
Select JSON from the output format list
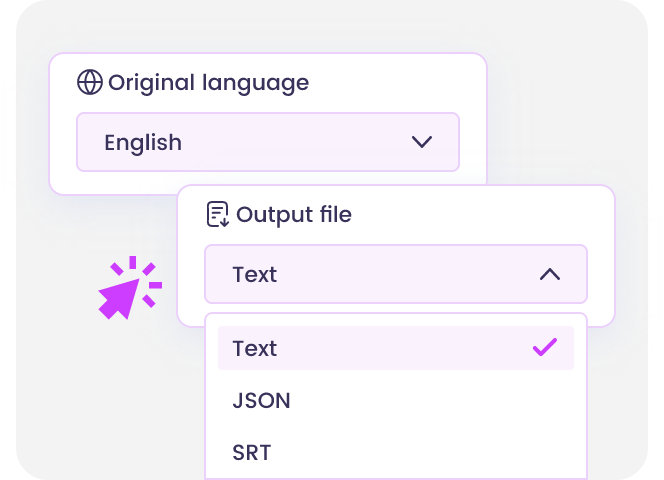(261, 401)
